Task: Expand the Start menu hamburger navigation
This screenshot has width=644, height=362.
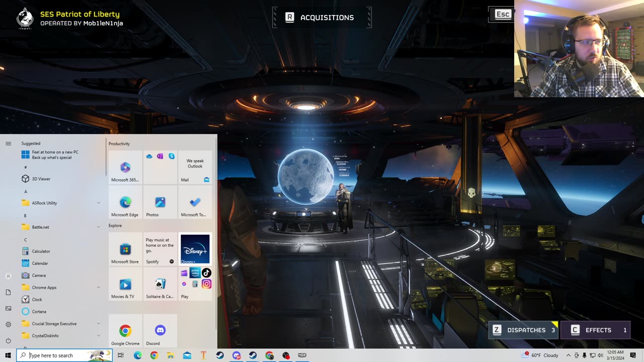Action: (8, 143)
